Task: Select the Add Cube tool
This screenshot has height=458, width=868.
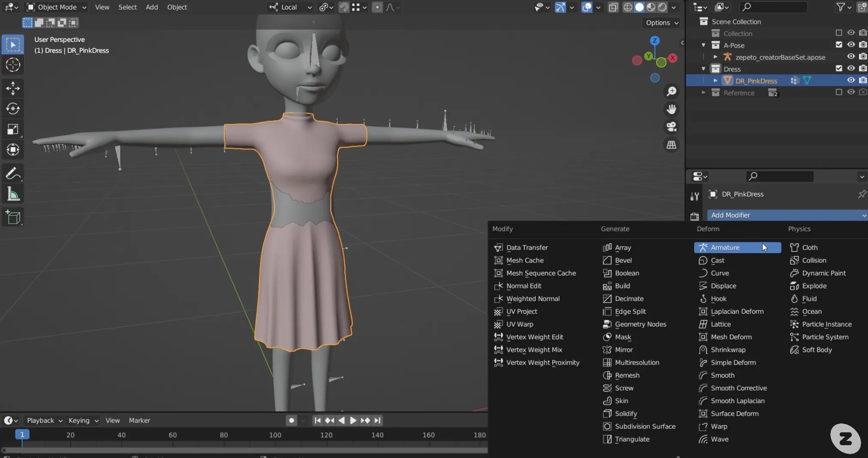Action: point(13,218)
